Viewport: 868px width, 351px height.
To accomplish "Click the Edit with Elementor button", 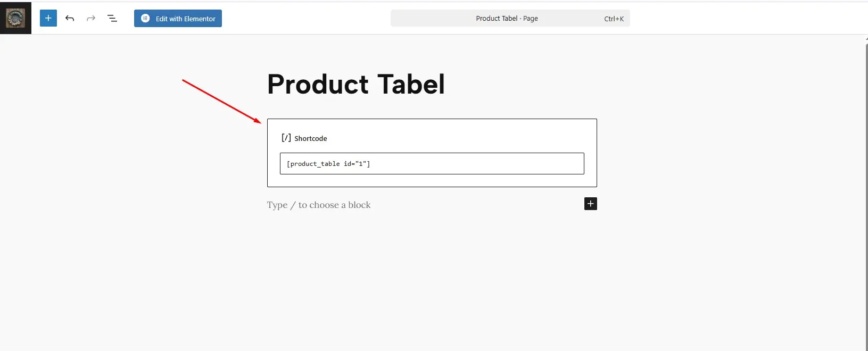I will tap(178, 18).
